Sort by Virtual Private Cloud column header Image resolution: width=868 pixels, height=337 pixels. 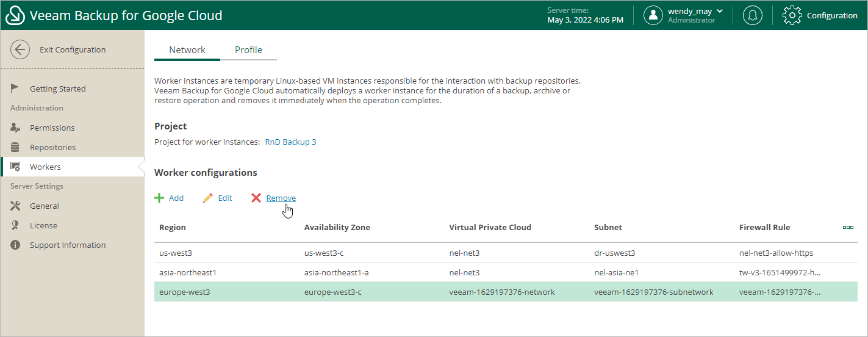(490, 227)
